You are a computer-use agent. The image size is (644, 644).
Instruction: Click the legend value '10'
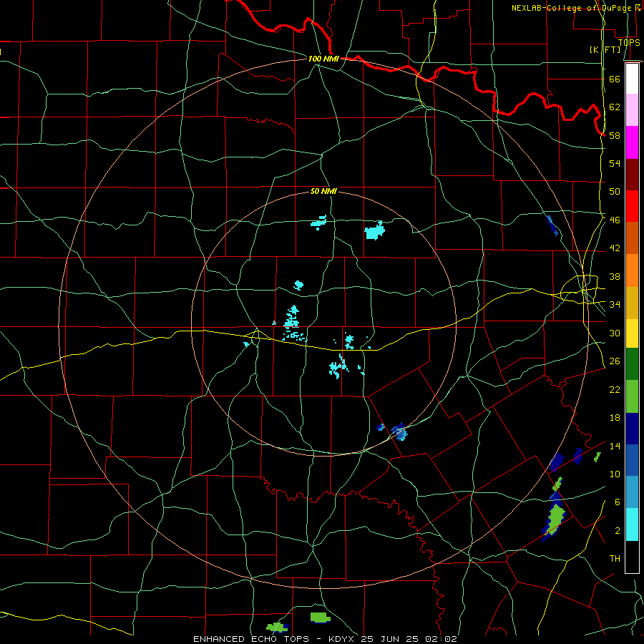(x=615, y=474)
